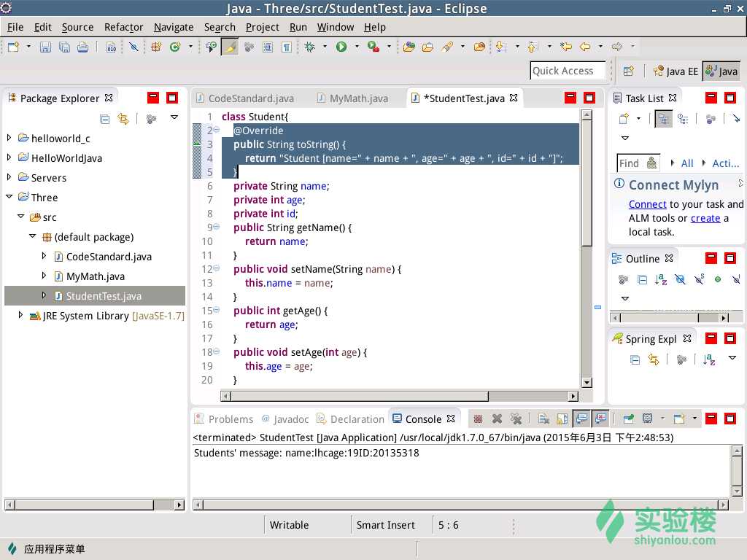This screenshot has height=560, width=747.
Task: Expand the Servers project node
Action: pos(9,176)
